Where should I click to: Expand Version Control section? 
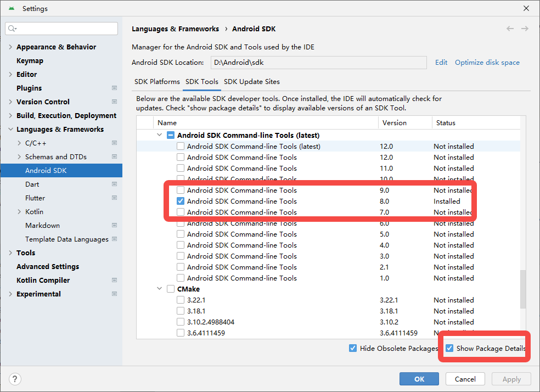[10, 102]
